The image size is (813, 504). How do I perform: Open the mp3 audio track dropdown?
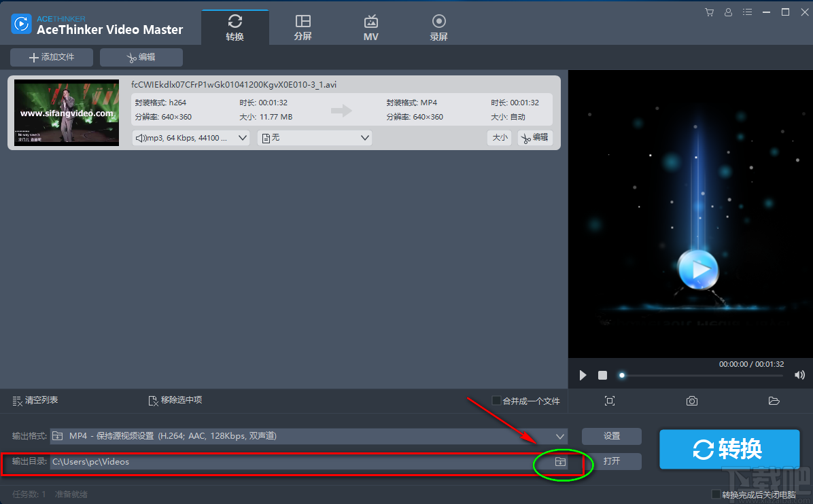[190, 137]
